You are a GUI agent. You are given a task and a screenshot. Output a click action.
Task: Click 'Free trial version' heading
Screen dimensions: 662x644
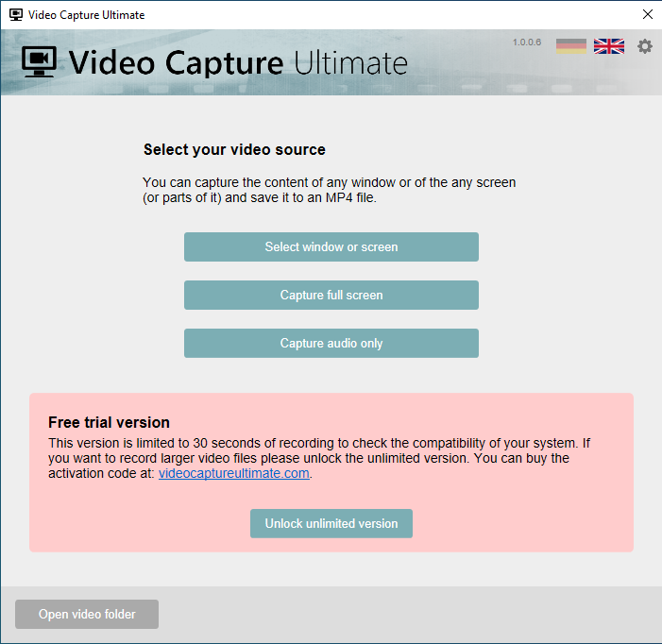109,422
